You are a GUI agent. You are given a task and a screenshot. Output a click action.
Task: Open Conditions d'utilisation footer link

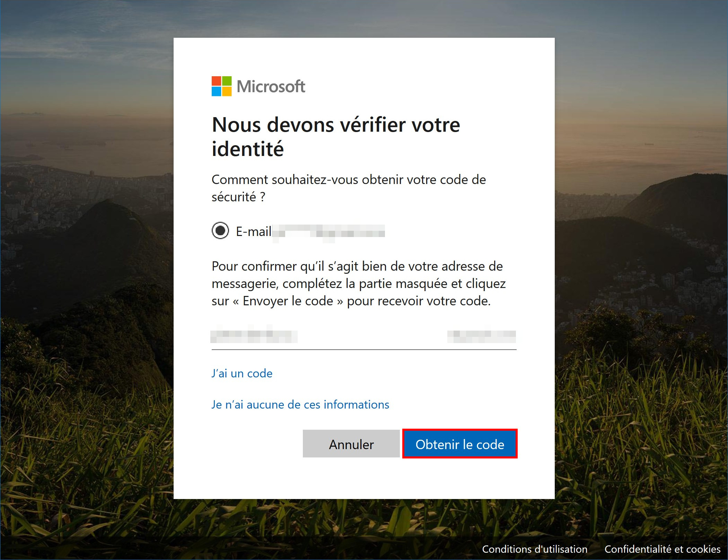[535, 549]
